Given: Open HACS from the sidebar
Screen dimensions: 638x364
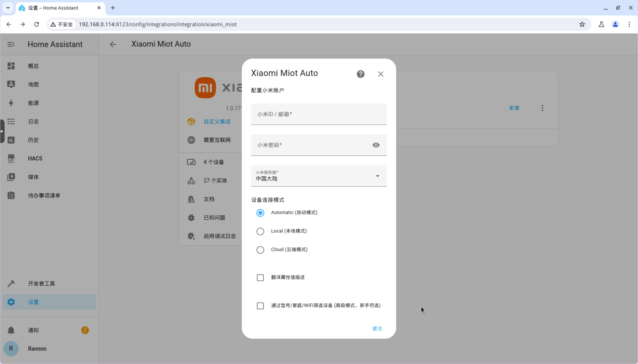Looking at the screenshot, I should (35, 158).
